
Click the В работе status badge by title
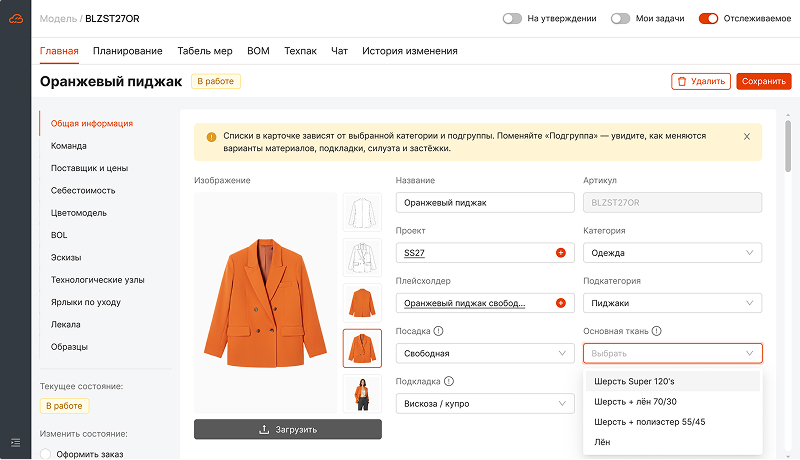pyautogui.click(x=216, y=81)
